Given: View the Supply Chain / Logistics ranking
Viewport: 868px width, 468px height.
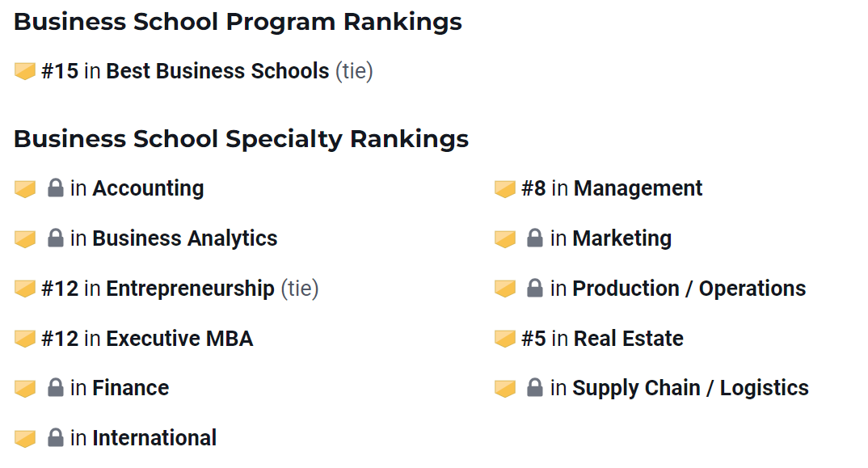Looking at the screenshot, I should point(690,388).
